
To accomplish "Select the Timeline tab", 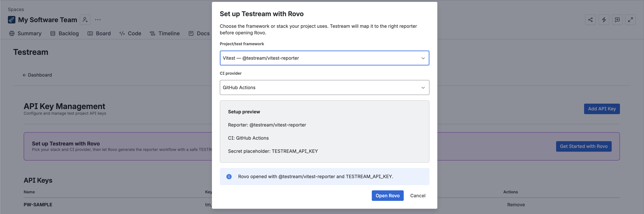I will coord(165,33).
